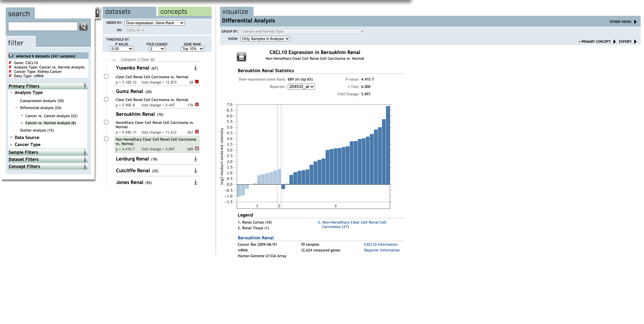Image resolution: width=644 pixels, height=324 pixels.
Task: Select Gumz Clear Cell Carcinoma analysis checkbox
Action: pyautogui.click(x=106, y=99)
